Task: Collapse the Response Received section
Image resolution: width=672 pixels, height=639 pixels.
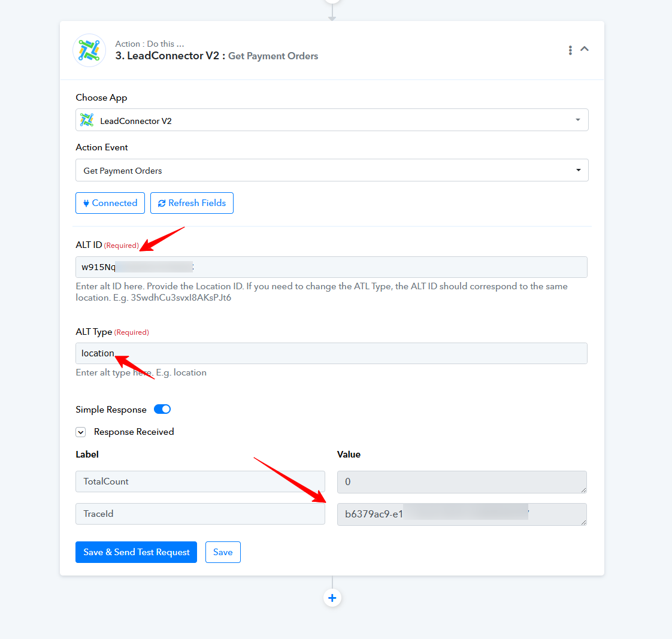Action: click(81, 432)
